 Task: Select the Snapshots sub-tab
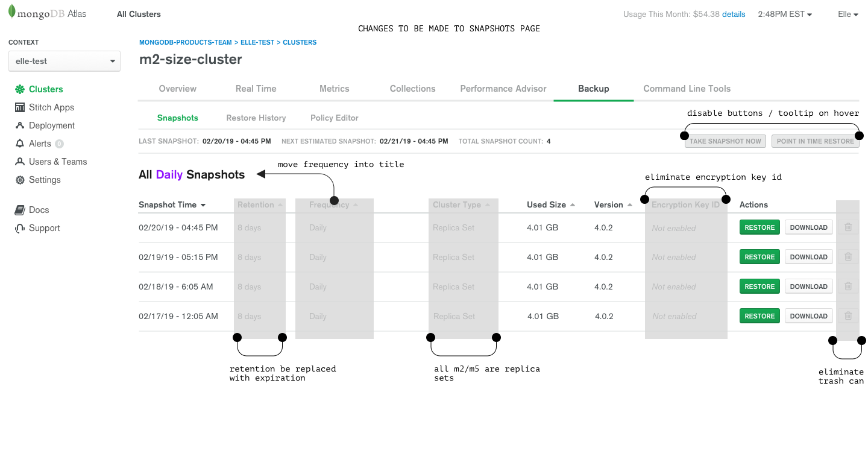coord(177,118)
